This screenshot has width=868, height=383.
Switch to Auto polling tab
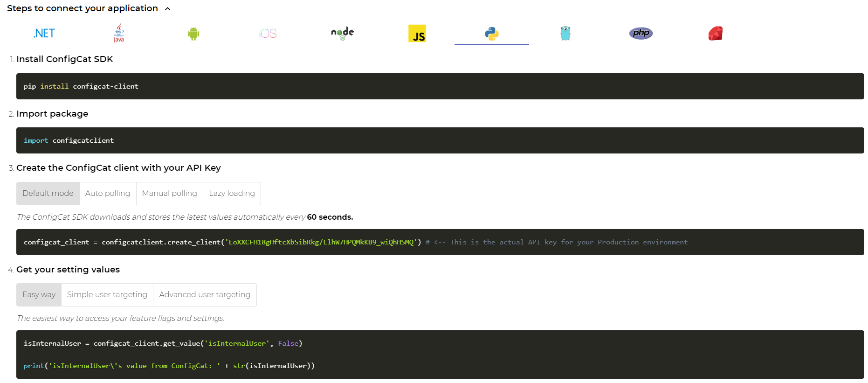tap(108, 194)
